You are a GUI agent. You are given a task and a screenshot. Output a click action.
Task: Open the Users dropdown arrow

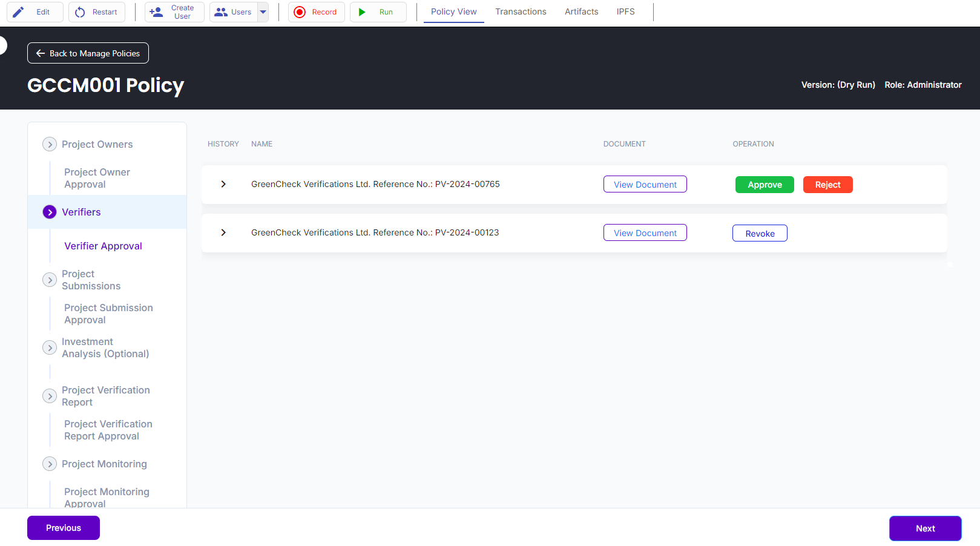263,12
